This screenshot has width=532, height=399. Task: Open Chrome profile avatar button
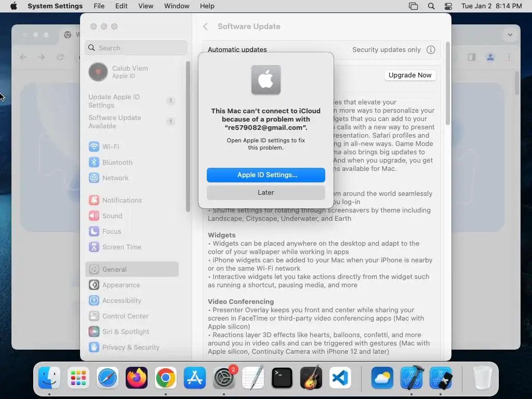tap(490, 57)
